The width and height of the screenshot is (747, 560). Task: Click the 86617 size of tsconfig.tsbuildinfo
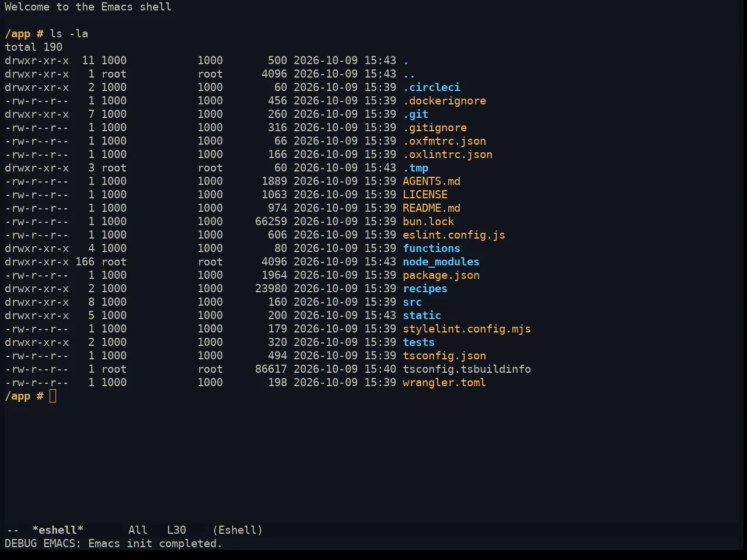click(271, 369)
